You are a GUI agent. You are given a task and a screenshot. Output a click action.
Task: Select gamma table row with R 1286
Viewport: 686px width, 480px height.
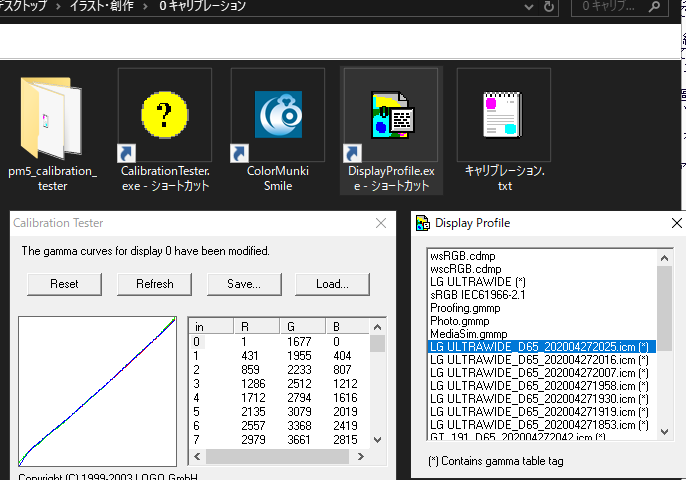click(x=279, y=384)
